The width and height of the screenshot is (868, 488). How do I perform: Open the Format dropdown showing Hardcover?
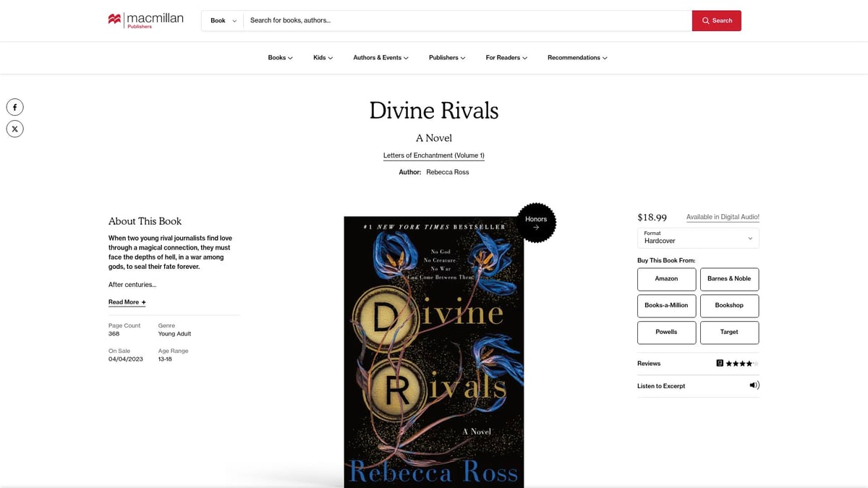point(697,237)
